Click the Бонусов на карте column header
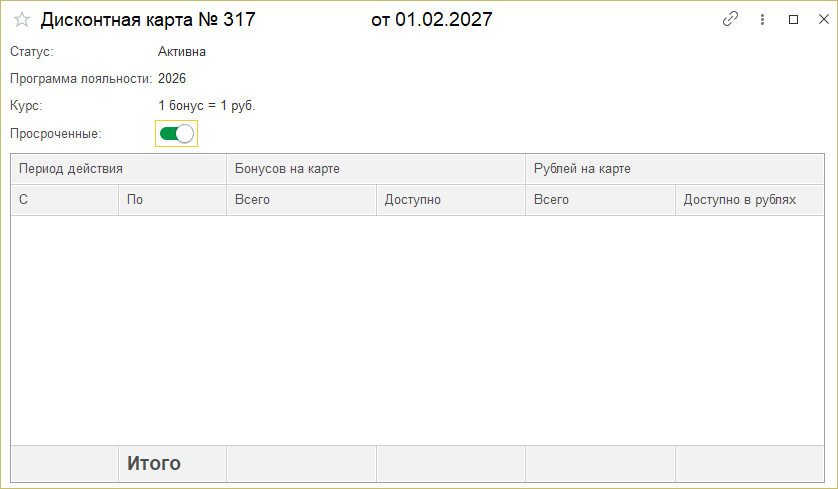The height and width of the screenshot is (489, 838). (x=376, y=169)
